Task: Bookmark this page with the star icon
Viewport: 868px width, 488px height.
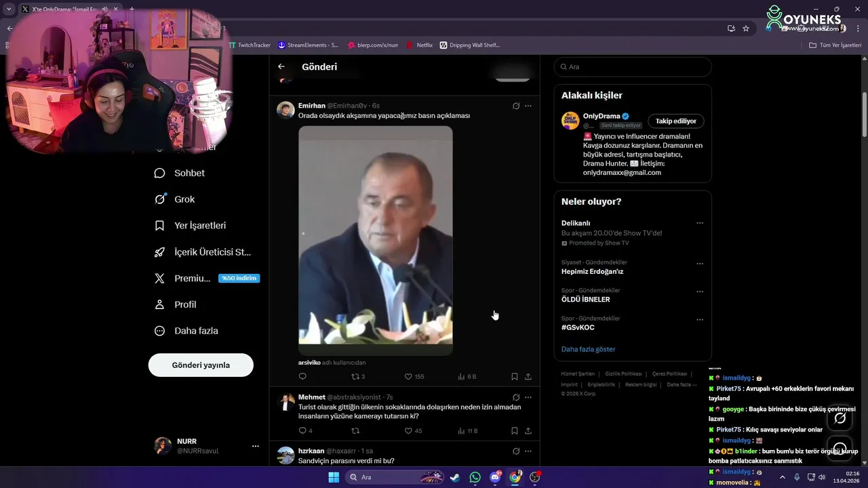Action: [746, 28]
